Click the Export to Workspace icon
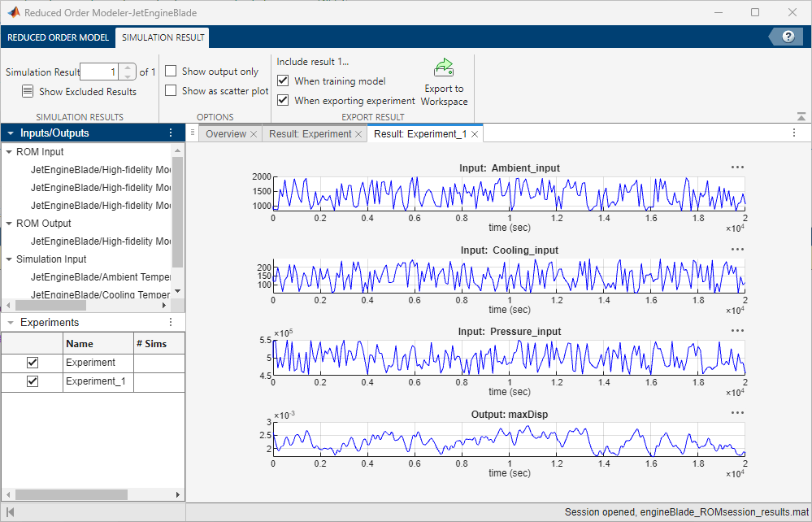 pyautogui.click(x=444, y=67)
